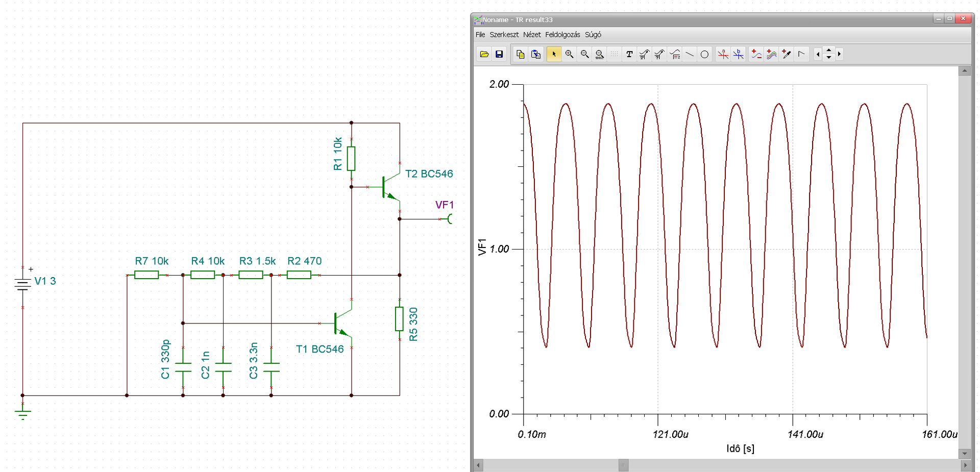Open the File menu

(x=480, y=35)
